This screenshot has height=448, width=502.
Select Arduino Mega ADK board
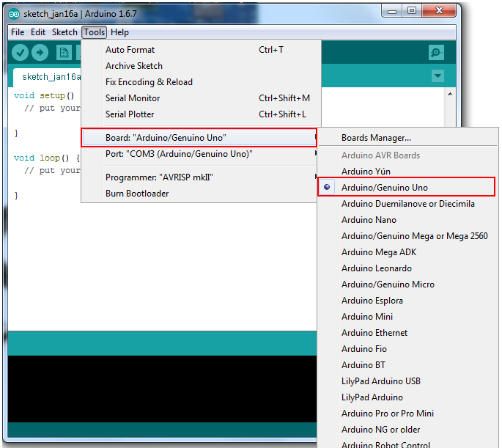pyautogui.click(x=407, y=252)
